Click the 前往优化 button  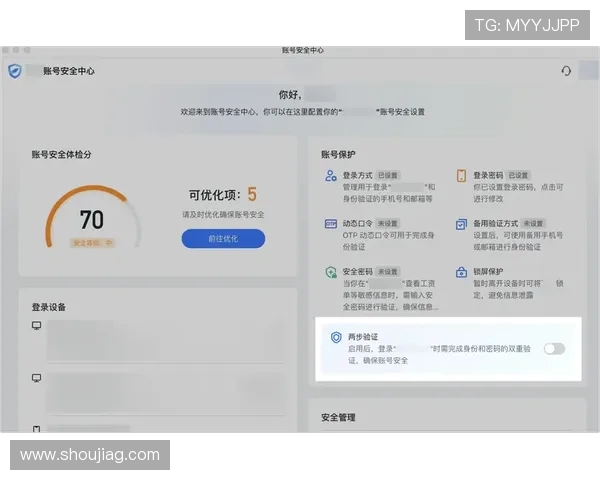tap(223, 238)
